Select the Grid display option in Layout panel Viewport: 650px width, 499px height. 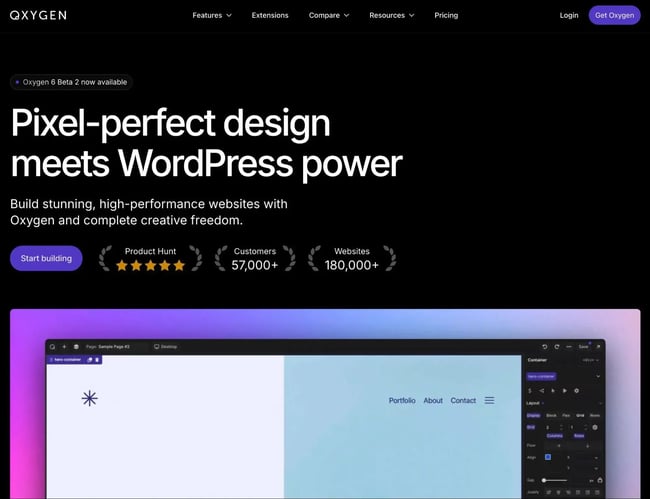[580, 415]
